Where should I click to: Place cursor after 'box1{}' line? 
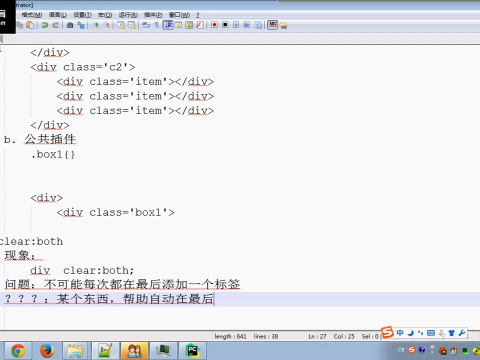(x=76, y=154)
